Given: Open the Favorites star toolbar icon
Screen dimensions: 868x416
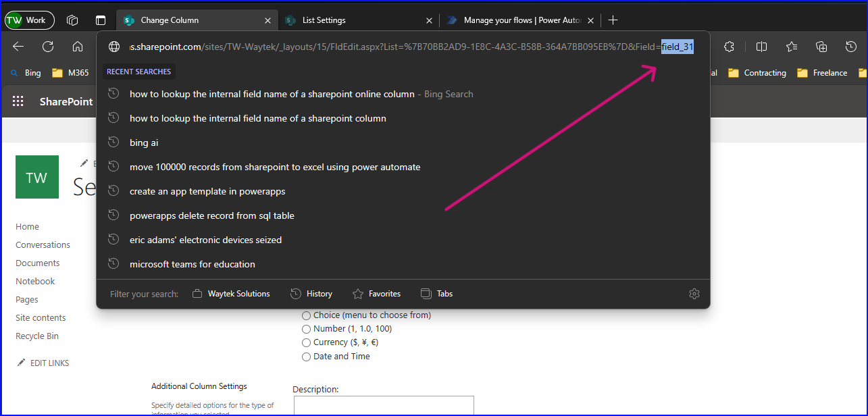Looking at the screenshot, I should (x=792, y=47).
